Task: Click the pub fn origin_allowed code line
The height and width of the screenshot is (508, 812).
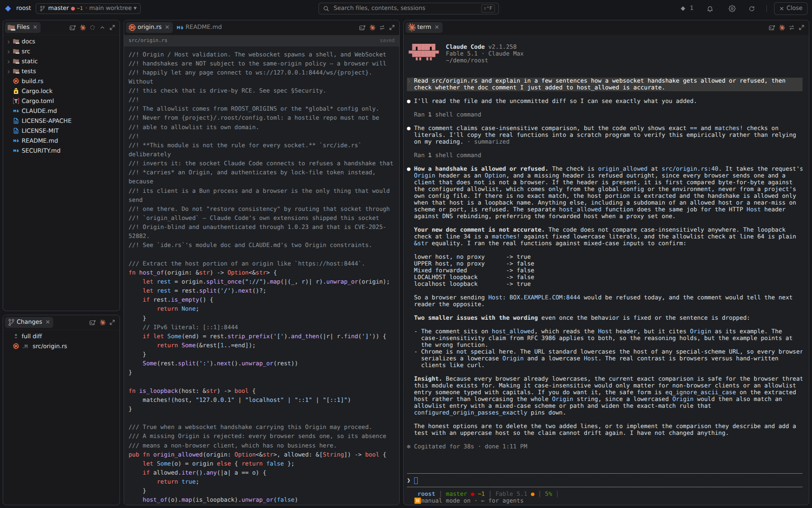Action: click(257, 455)
